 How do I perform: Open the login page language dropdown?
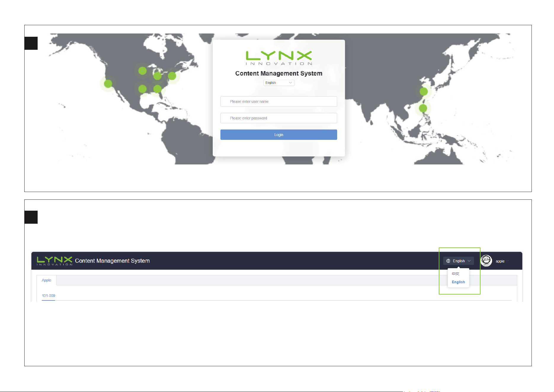click(x=279, y=83)
